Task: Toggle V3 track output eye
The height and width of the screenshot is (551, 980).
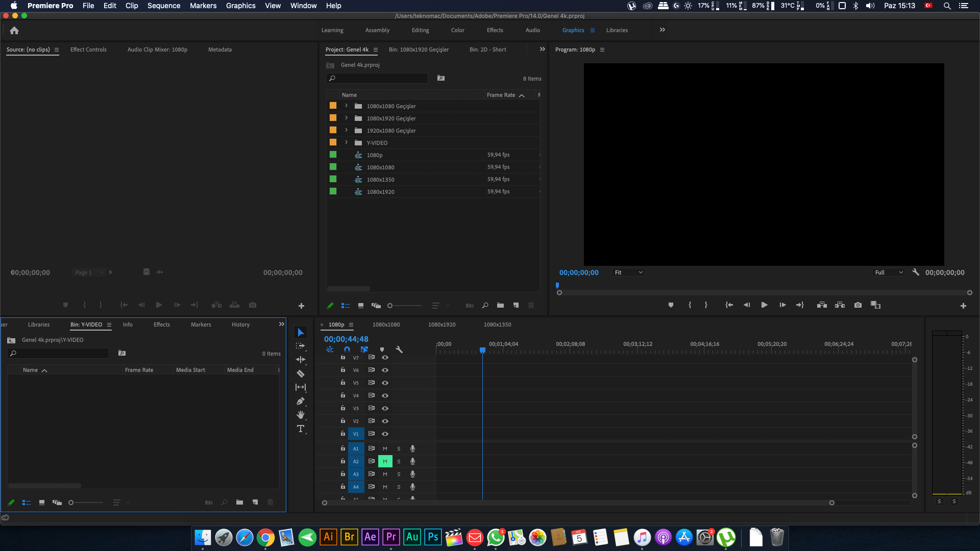Action: (385, 408)
